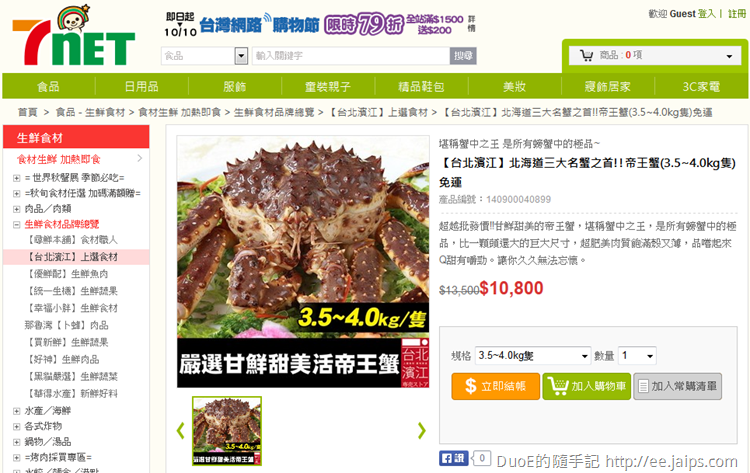Open the 美妝 navigation menu
The width and height of the screenshot is (750, 473).
tap(514, 87)
